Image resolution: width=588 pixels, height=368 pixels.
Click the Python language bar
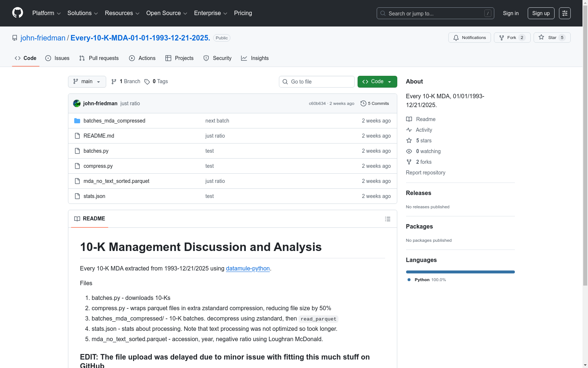[x=460, y=272]
